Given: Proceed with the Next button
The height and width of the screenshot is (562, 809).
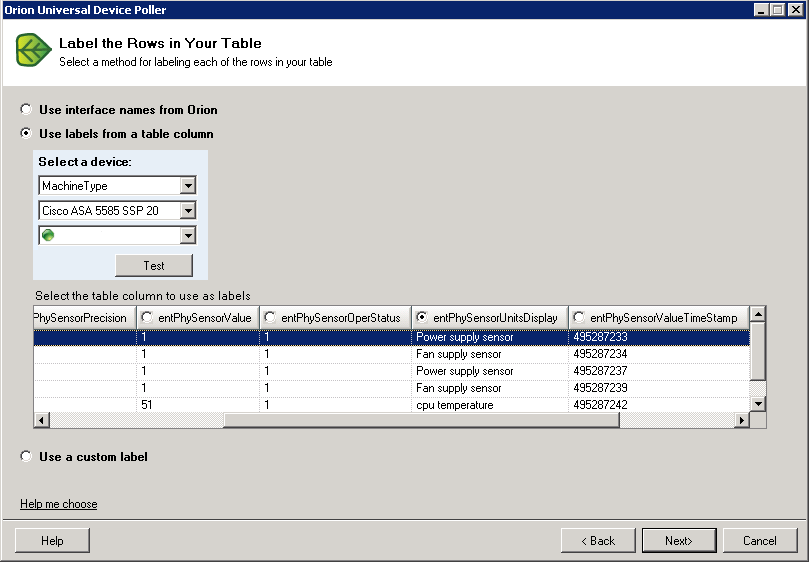Looking at the screenshot, I should pyautogui.click(x=679, y=540).
